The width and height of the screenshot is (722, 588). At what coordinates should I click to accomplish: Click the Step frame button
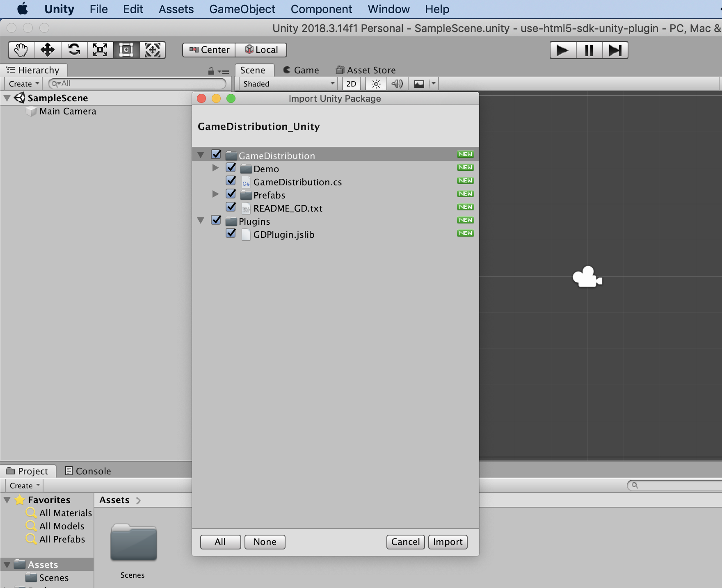coord(615,50)
